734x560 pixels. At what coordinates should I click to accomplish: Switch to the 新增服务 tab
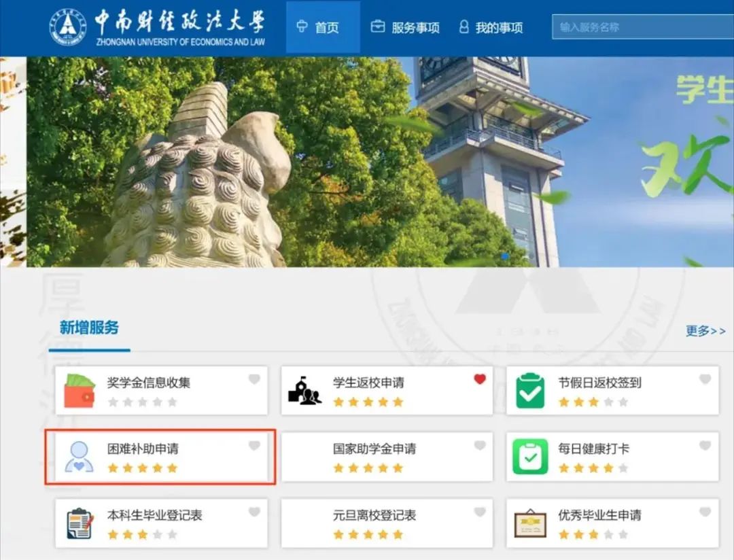(89, 328)
